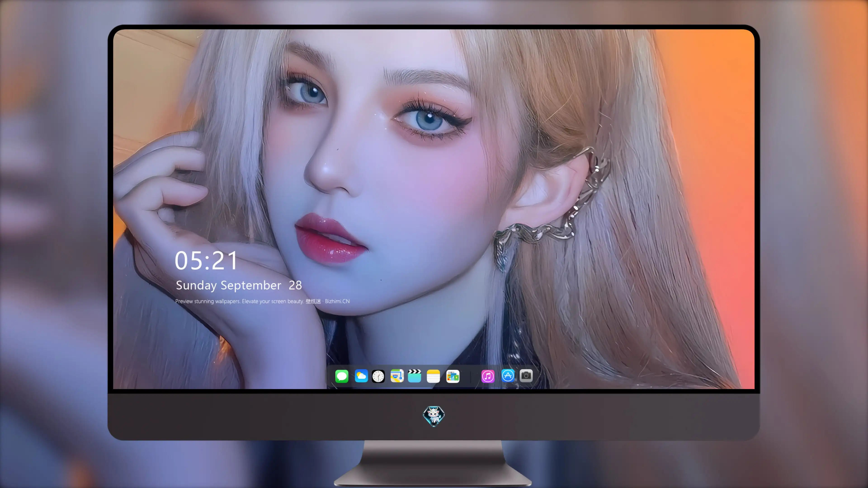The height and width of the screenshot is (488, 868).
Task: Open the yellow Notes app icon
Action: click(433, 376)
